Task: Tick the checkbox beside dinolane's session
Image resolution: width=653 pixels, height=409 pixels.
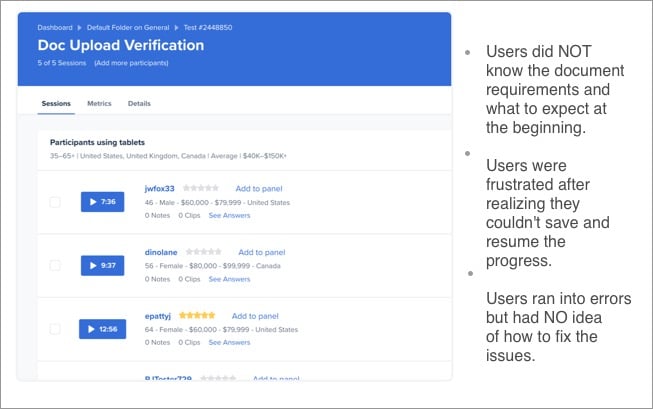Action: pos(55,265)
